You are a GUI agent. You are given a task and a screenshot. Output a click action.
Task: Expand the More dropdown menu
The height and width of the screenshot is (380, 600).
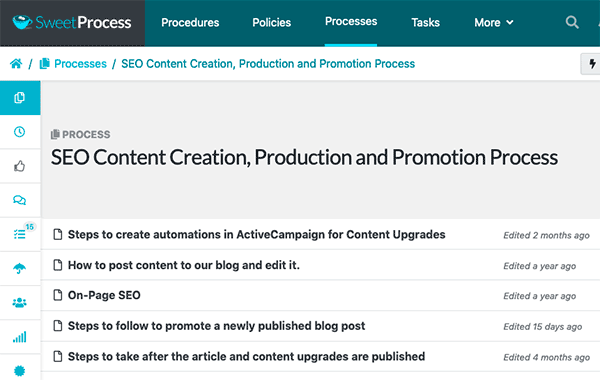(494, 23)
